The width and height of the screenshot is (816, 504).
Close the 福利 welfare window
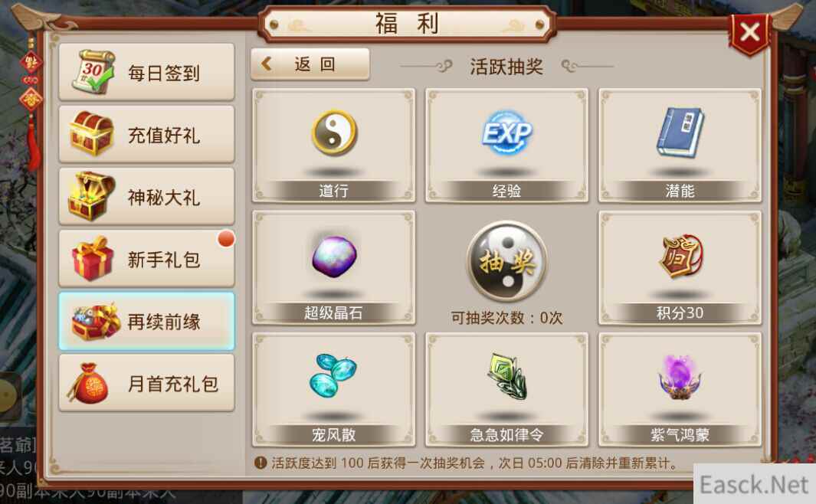(749, 32)
